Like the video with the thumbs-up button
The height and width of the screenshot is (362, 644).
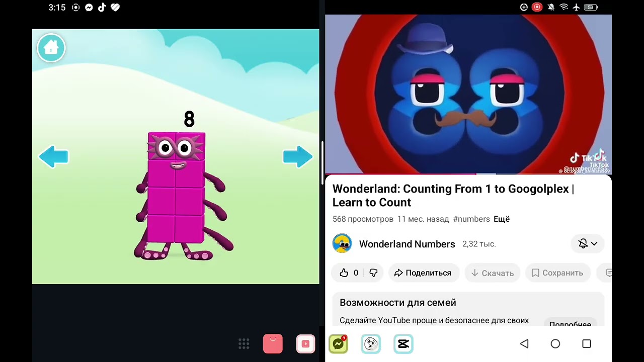pos(349,273)
